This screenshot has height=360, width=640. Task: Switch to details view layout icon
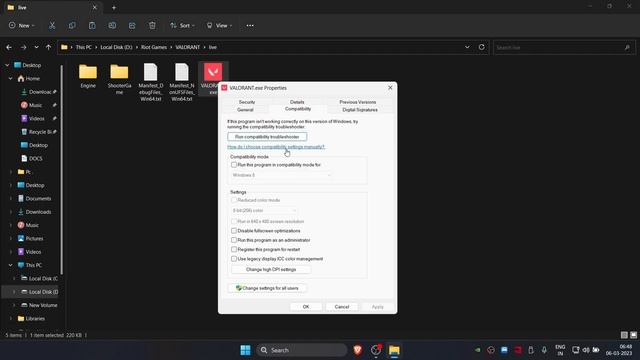point(624,335)
